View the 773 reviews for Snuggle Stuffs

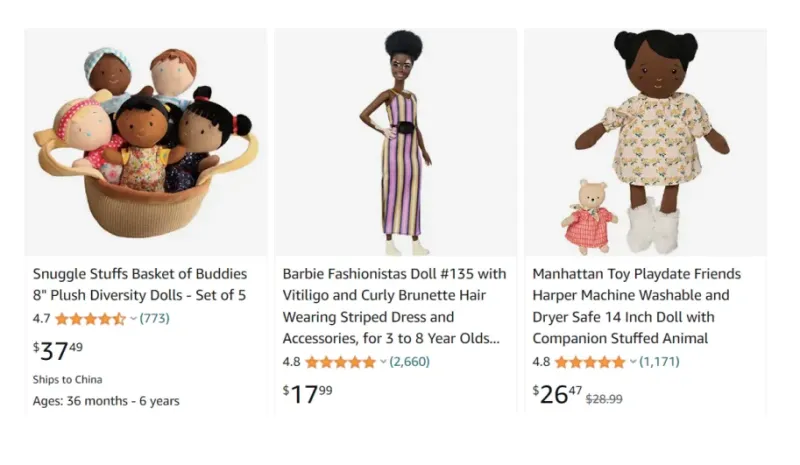(x=154, y=319)
